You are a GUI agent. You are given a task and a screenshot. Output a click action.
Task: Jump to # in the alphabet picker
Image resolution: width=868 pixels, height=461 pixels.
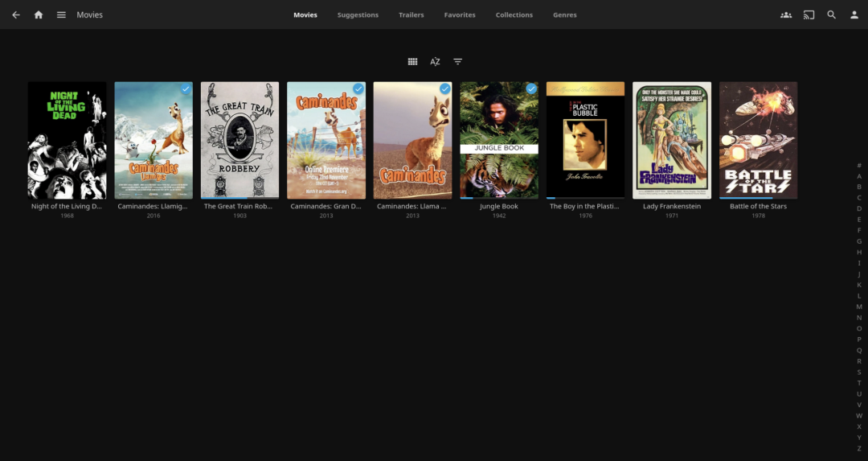pos(859,165)
